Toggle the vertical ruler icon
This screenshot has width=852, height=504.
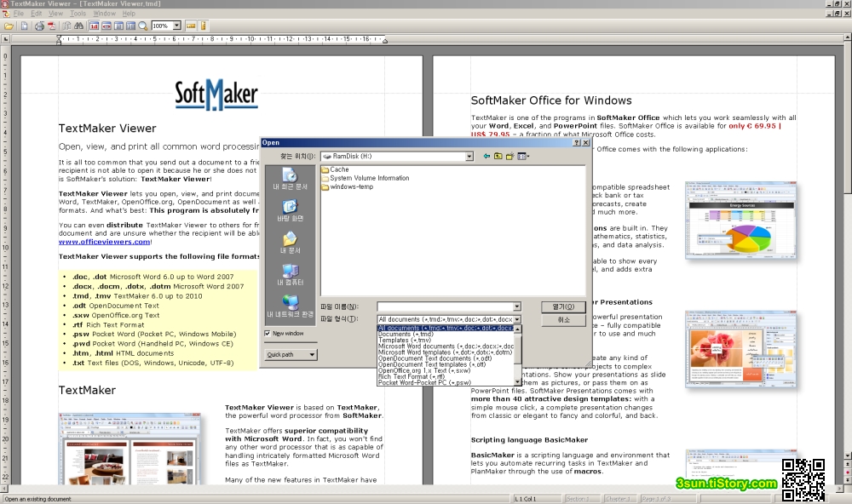coord(204,26)
